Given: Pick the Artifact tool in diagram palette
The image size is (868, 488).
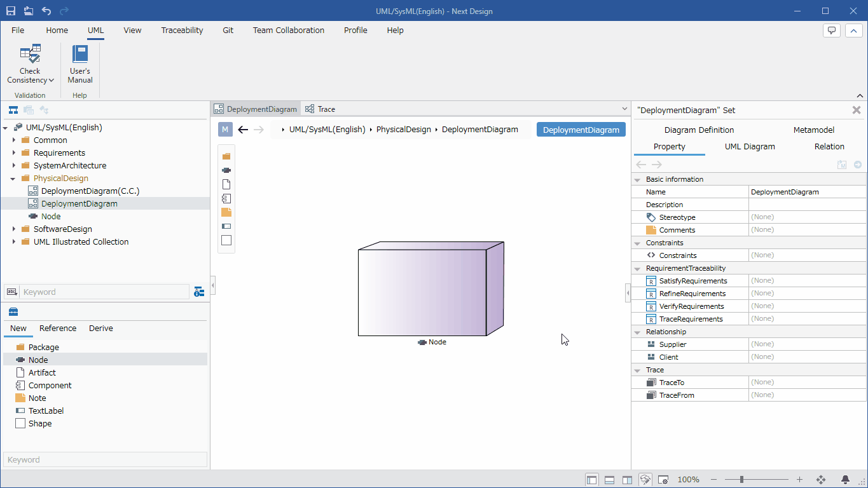Looking at the screenshot, I should pyautogui.click(x=226, y=184).
